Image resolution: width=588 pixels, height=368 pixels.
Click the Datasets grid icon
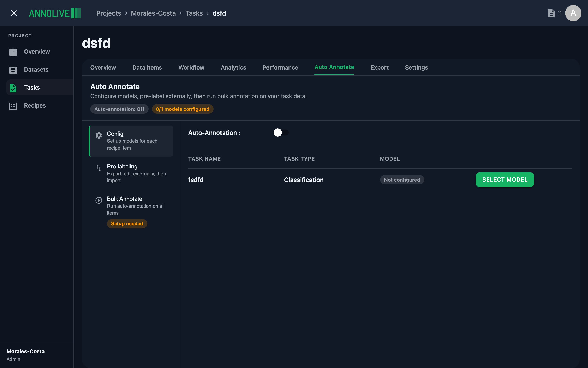pos(13,70)
